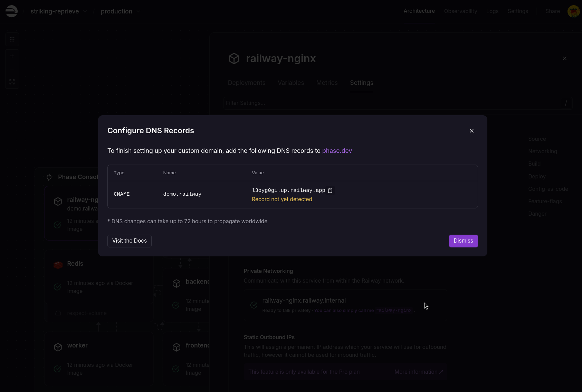Viewport: 582px width, 392px height.
Task: Click the Visit the Docs button
Action: pos(130,241)
